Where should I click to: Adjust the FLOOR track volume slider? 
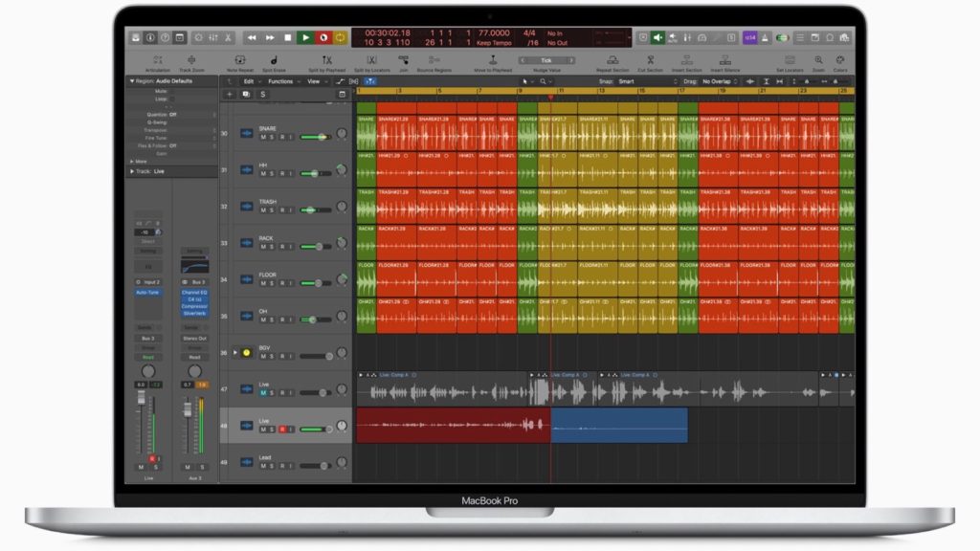coord(316,283)
